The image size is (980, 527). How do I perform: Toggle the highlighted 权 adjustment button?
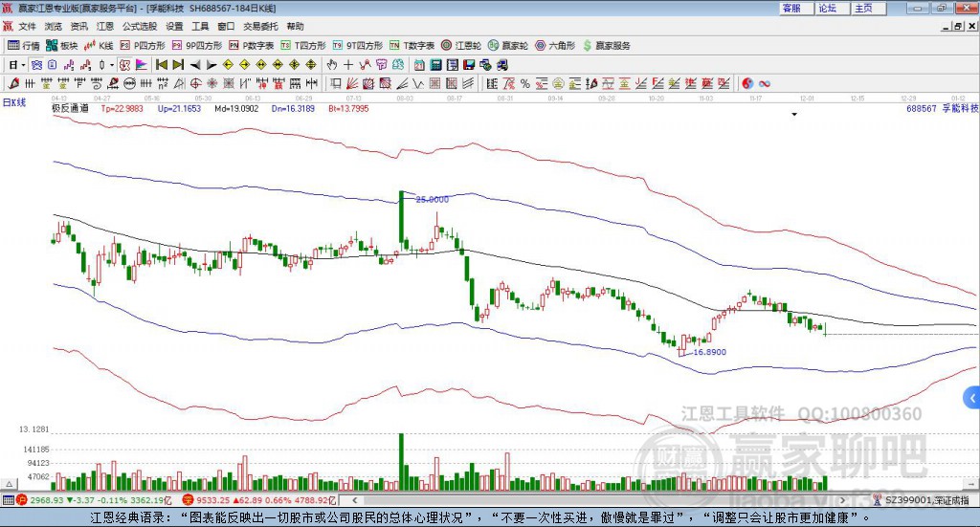125,65
